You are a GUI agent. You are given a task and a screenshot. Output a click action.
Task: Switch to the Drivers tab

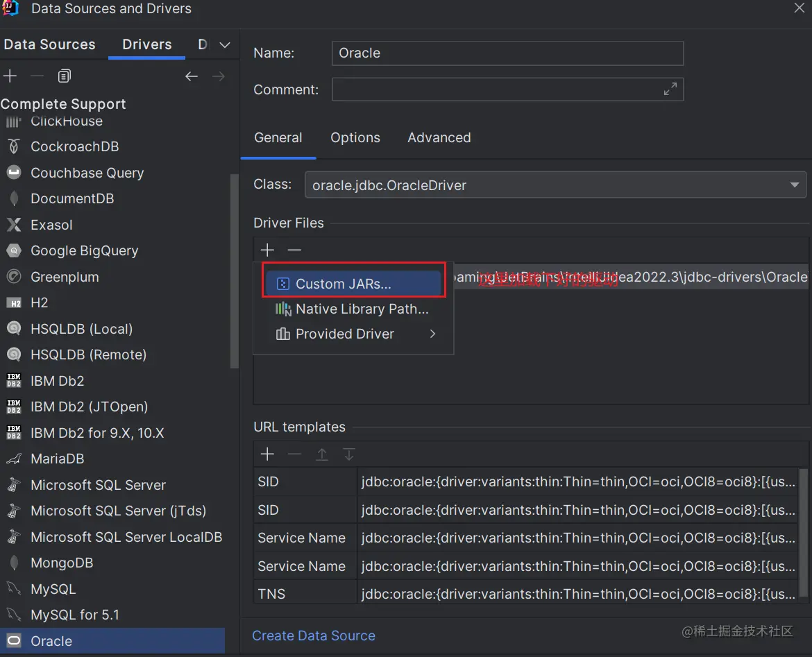[147, 44]
